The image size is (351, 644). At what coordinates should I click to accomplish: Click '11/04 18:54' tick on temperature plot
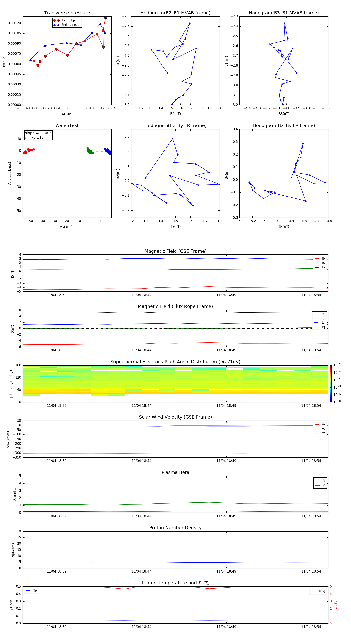pos(311,627)
